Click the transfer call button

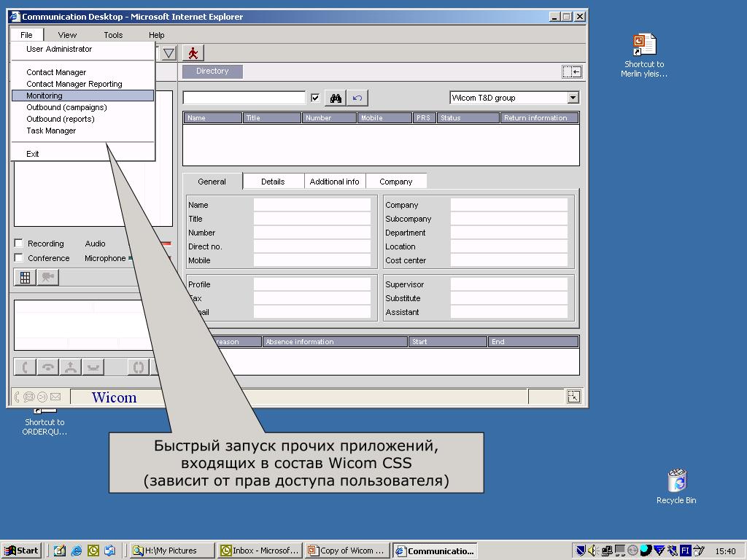[71, 367]
